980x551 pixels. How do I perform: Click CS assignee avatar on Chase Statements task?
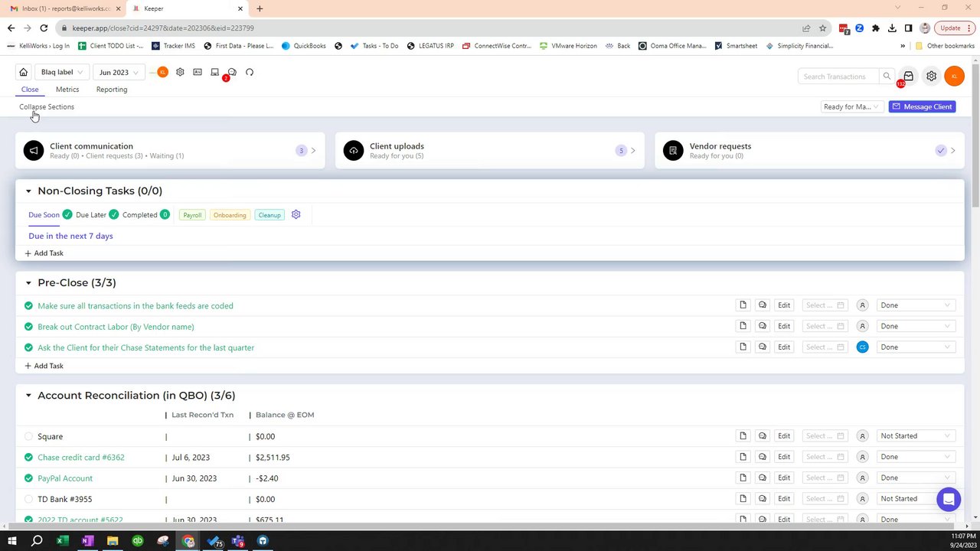click(862, 347)
